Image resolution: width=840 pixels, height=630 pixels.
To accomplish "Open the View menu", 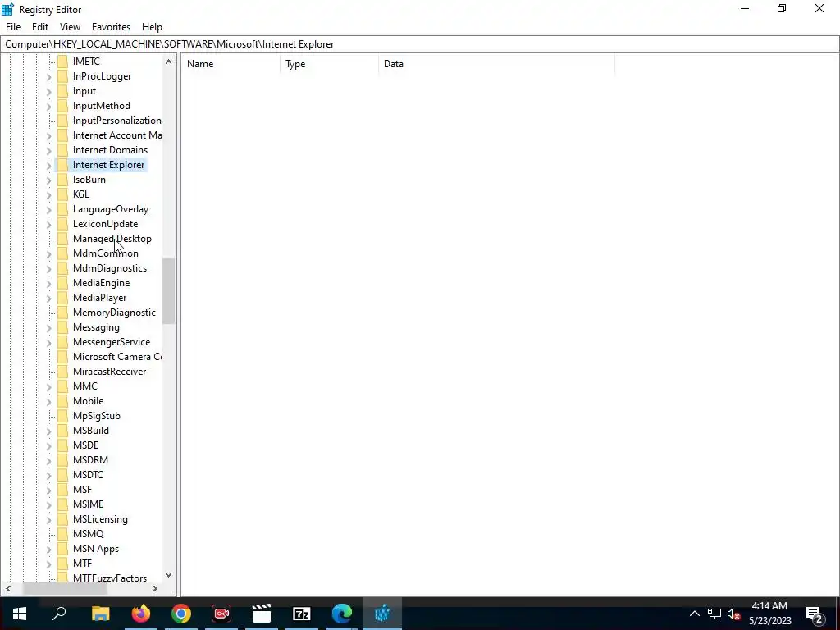I will point(70,27).
